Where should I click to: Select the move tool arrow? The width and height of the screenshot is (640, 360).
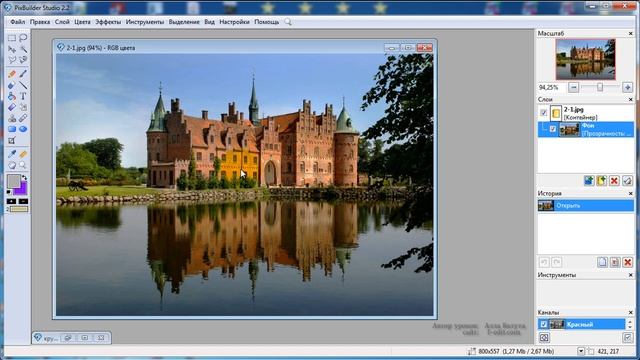[12, 49]
